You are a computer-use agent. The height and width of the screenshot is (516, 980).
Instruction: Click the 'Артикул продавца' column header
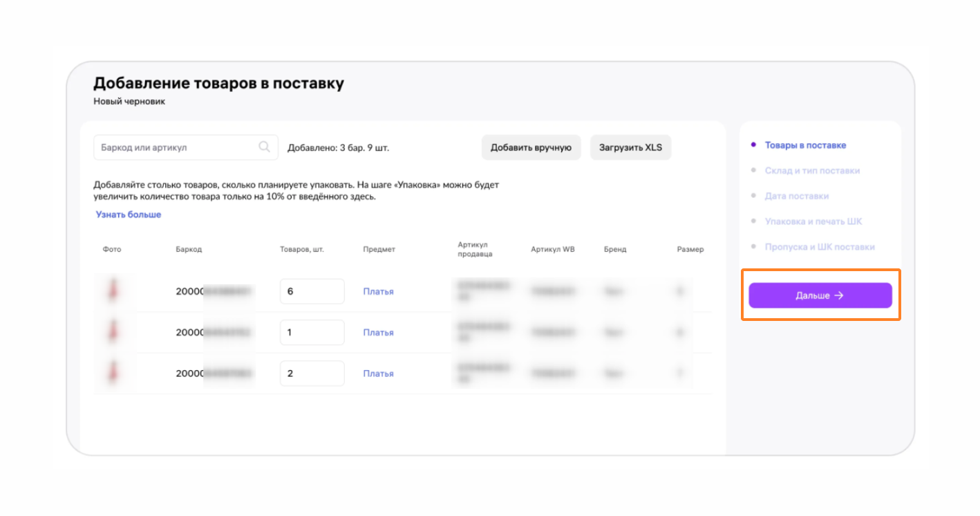475,250
